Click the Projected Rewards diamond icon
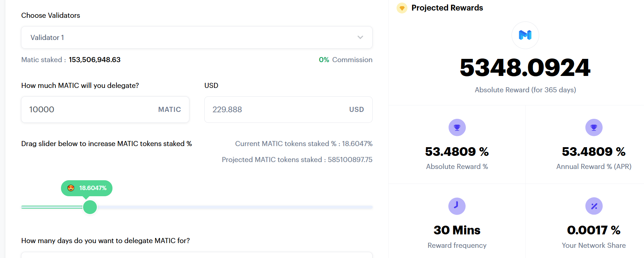The height and width of the screenshot is (258, 644). (x=402, y=8)
